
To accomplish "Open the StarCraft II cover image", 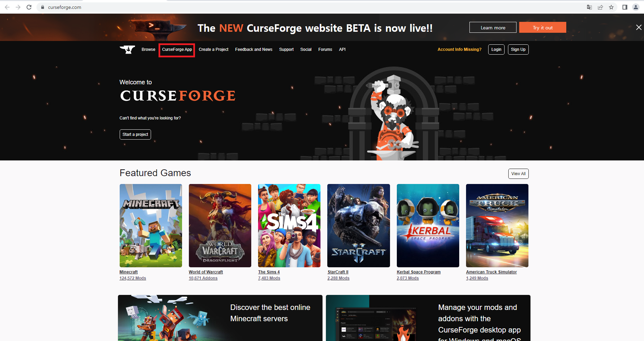I will click(359, 226).
